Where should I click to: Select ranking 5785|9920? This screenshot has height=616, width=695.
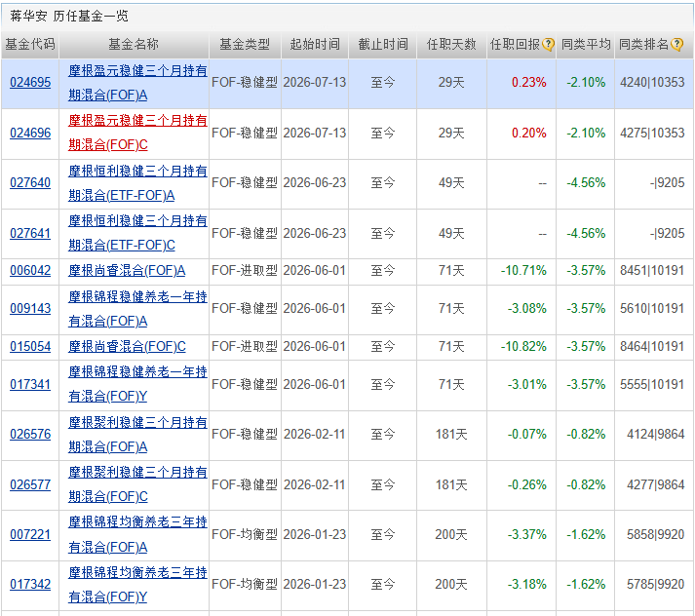click(656, 584)
